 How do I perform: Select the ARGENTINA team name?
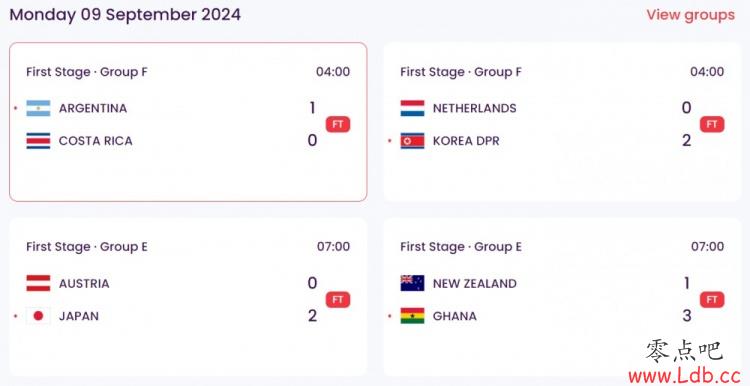pyautogui.click(x=93, y=109)
